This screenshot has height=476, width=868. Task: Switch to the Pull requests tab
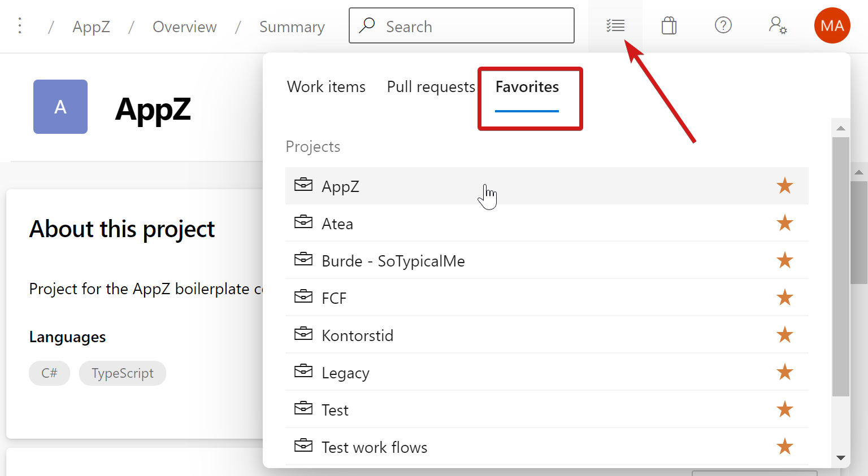(431, 86)
